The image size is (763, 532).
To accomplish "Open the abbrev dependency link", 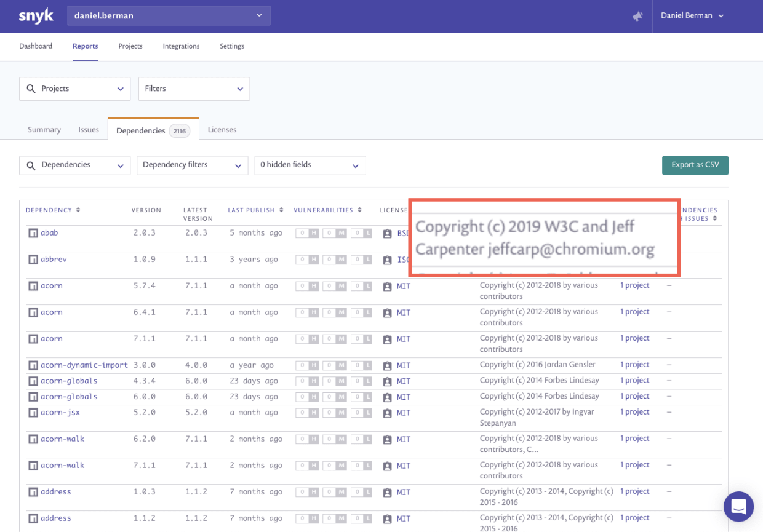I will (x=54, y=260).
